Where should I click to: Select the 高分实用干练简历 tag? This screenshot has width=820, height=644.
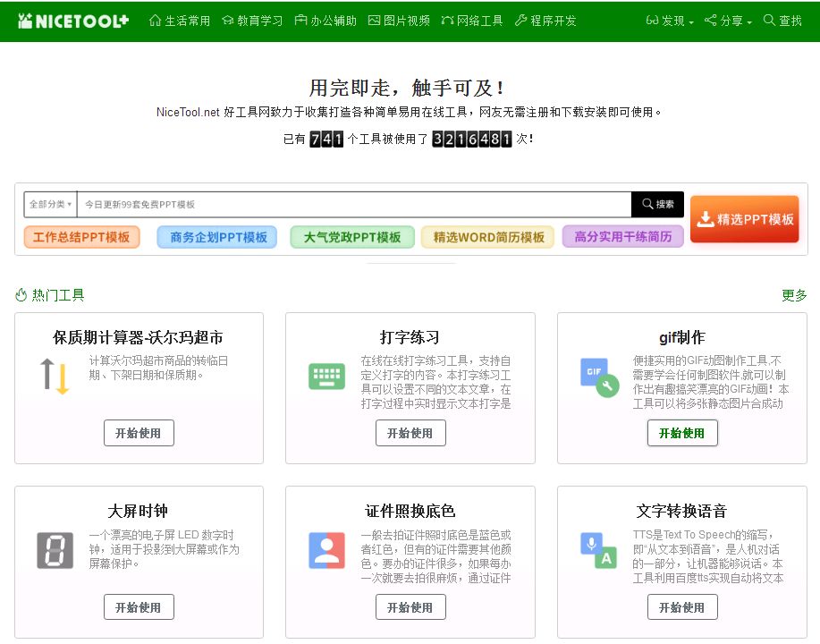point(623,237)
